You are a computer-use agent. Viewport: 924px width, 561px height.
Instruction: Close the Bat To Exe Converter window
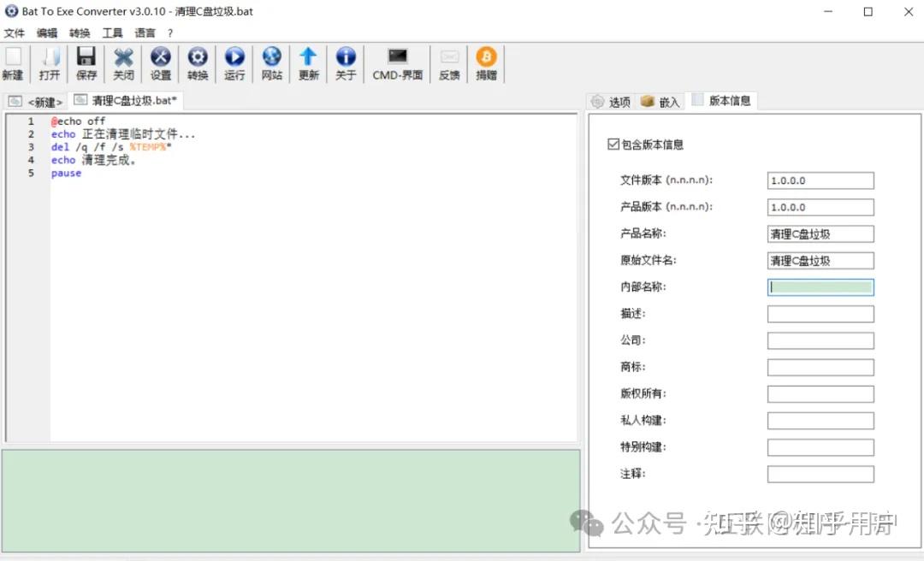[x=908, y=12]
